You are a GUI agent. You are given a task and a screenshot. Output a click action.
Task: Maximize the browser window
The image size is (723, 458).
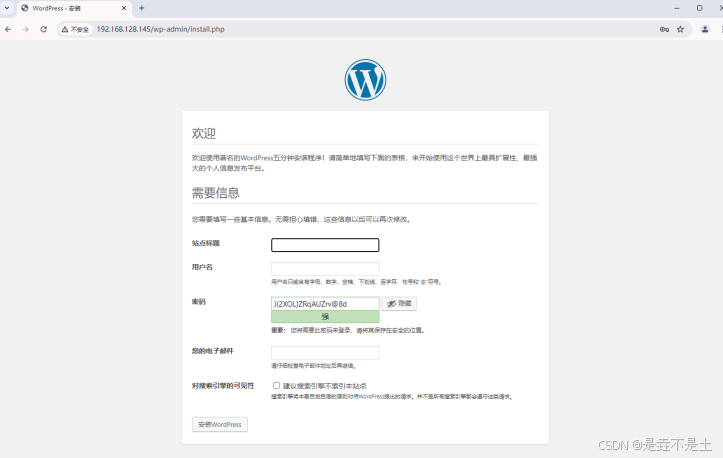pyautogui.click(x=699, y=8)
